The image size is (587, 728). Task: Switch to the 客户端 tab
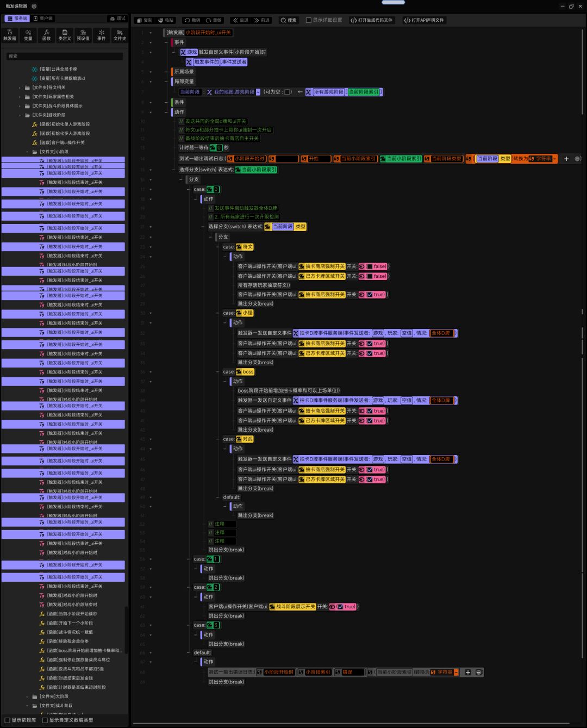tap(43, 18)
